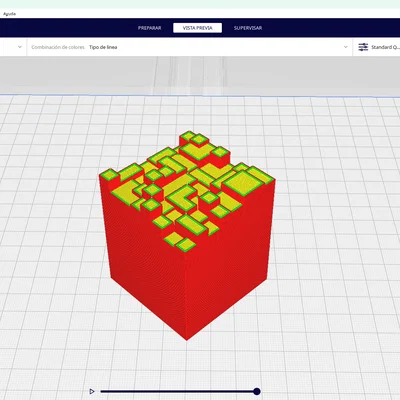The height and width of the screenshot is (400, 400).
Task: Open the Standard Quality profile panel
Action: pos(377,47)
